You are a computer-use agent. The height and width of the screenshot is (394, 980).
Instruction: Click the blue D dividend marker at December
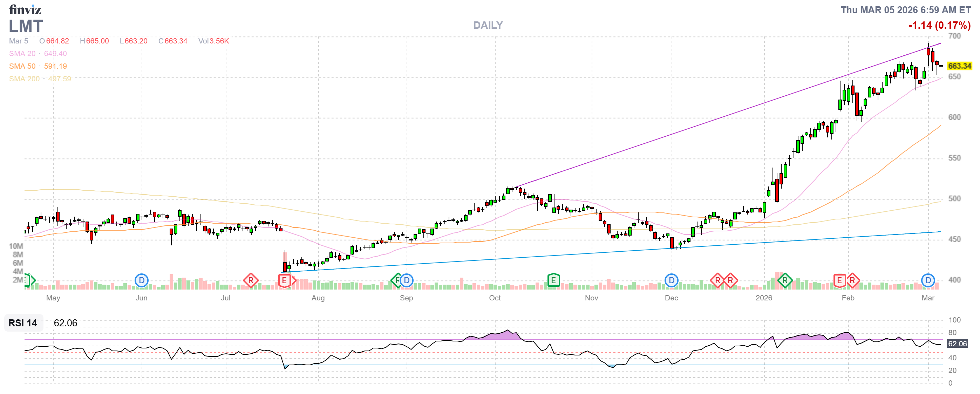click(672, 281)
